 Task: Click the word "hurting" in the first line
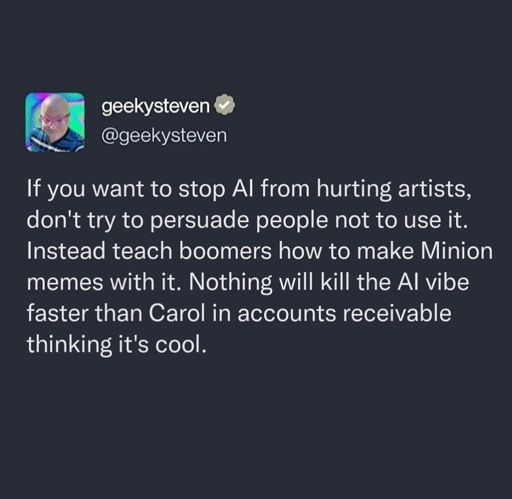(354, 189)
